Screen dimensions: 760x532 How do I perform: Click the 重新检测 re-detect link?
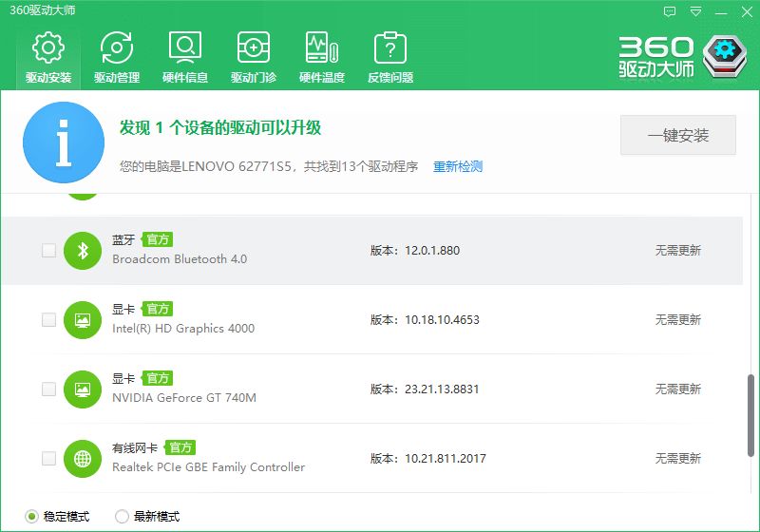[x=458, y=166]
